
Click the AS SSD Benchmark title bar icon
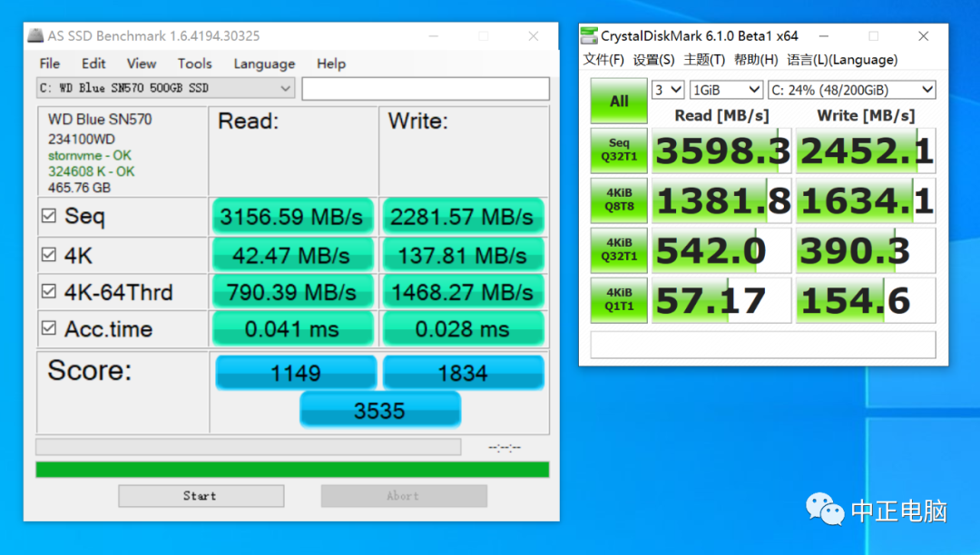pos(35,35)
